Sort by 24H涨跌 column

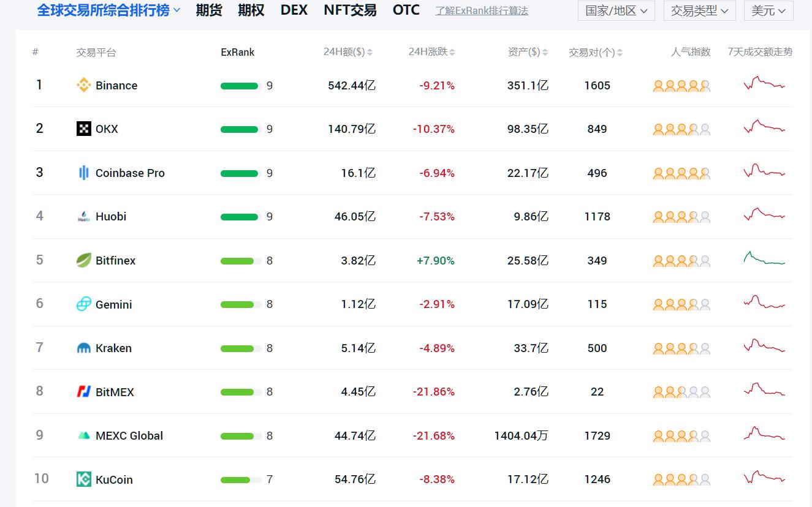click(x=432, y=52)
